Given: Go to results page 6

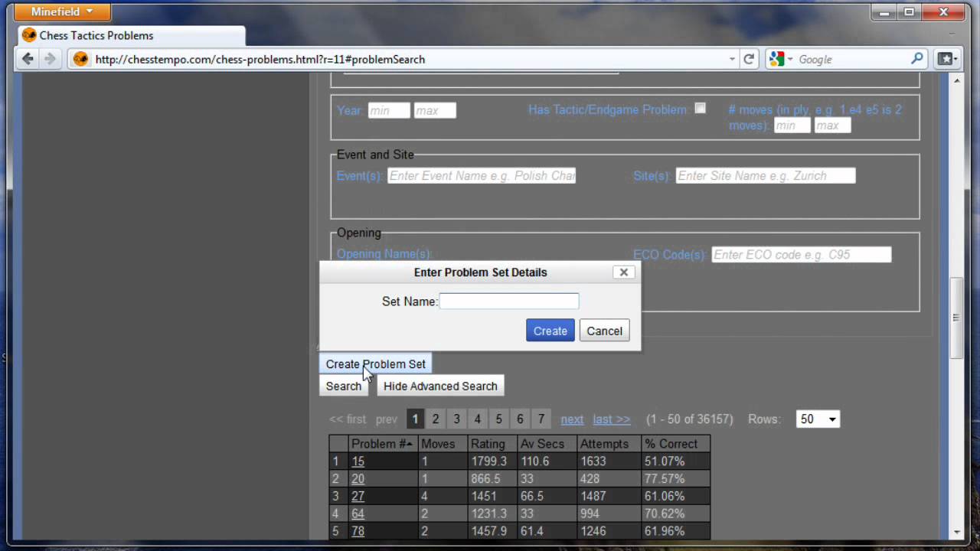Looking at the screenshot, I should (x=520, y=419).
